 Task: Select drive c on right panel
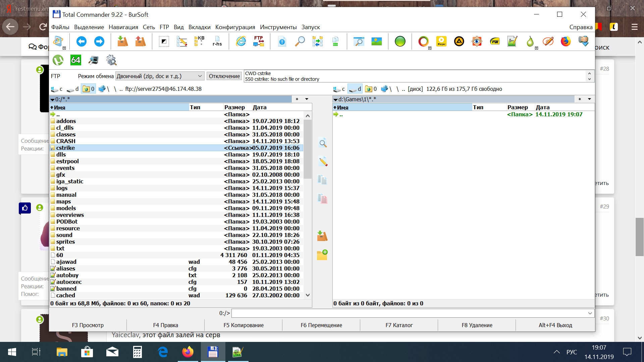[x=339, y=89]
